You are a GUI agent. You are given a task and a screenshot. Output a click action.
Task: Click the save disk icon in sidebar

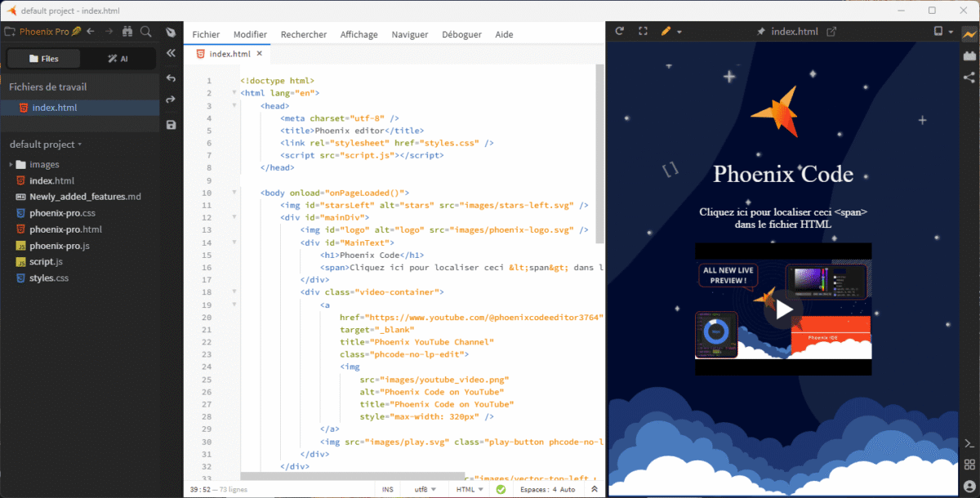(x=171, y=125)
